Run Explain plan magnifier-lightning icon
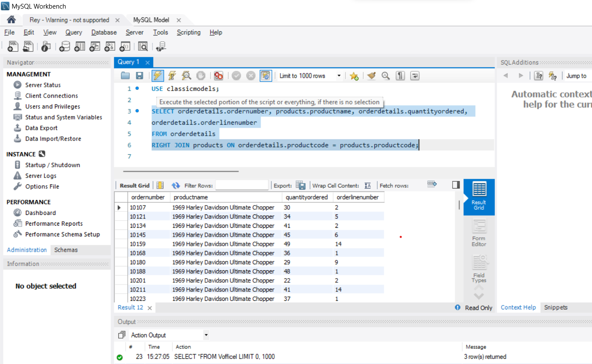Viewport: 592px width, 364px height. click(x=186, y=76)
